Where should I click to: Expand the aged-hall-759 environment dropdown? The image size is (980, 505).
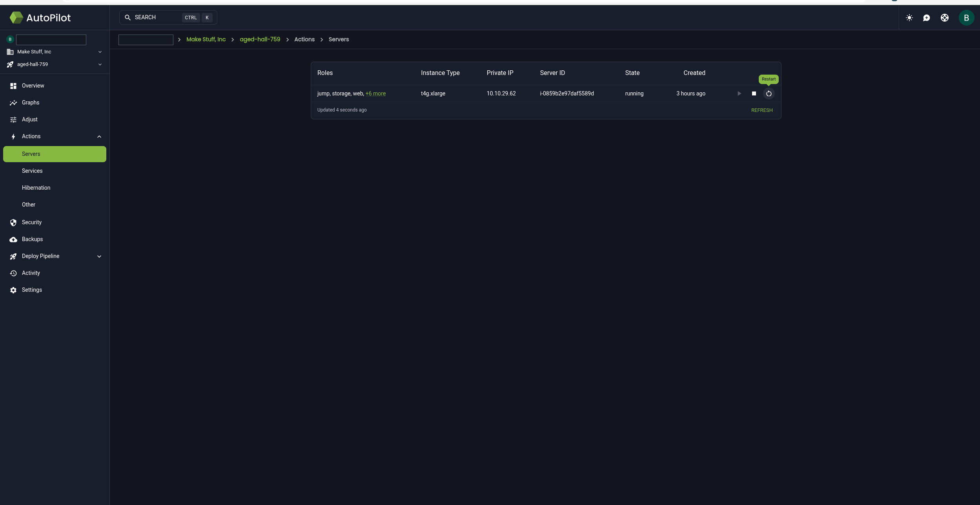pyautogui.click(x=55, y=64)
